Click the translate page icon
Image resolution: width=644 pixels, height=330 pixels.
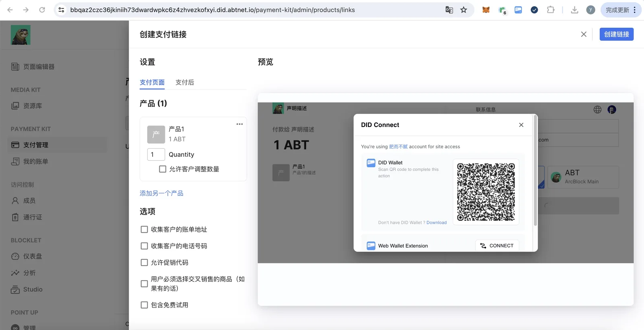[x=449, y=10]
